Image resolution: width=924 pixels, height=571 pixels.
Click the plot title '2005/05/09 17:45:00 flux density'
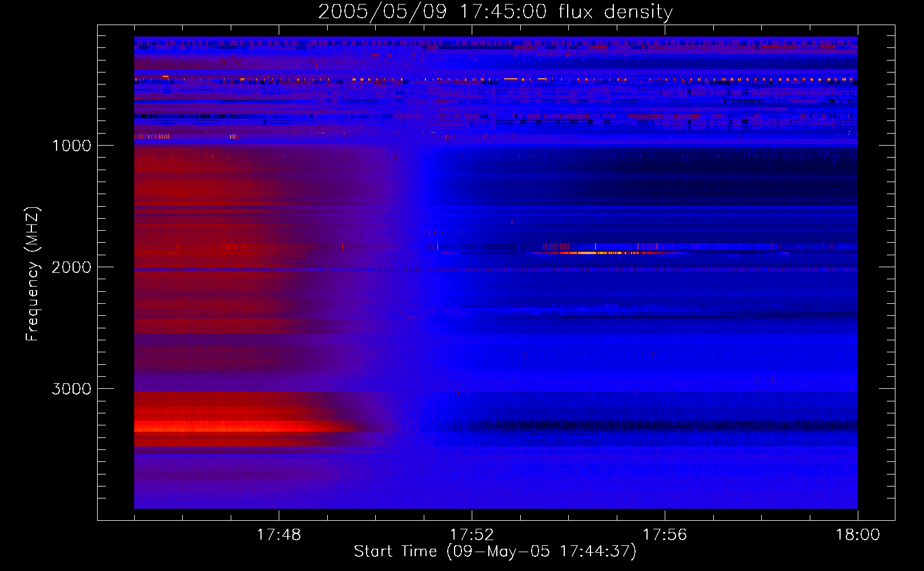(x=495, y=11)
